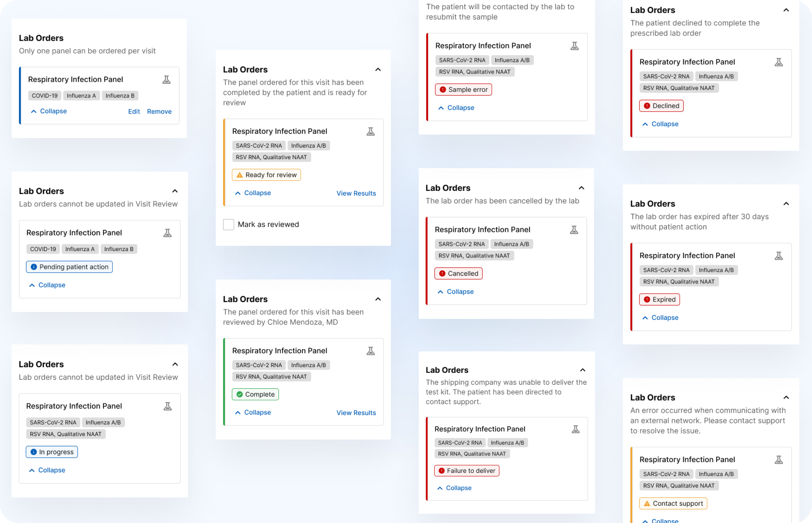Click Respiratory Infection Panel title in the Declined card

687,62
